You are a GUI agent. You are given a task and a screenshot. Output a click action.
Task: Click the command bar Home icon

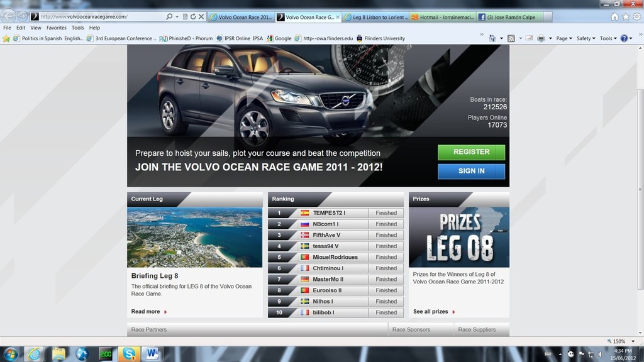point(492,38)
